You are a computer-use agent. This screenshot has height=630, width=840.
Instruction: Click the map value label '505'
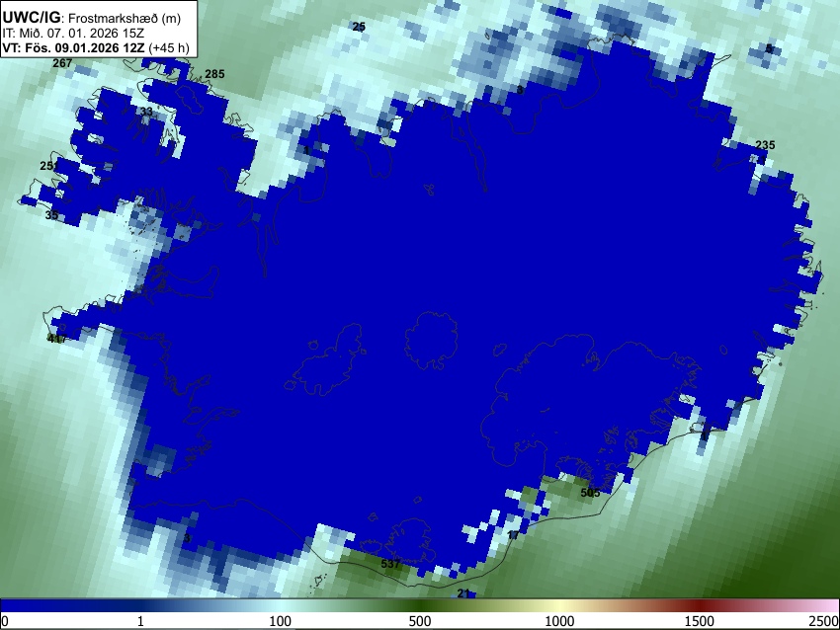click(590, 493)
